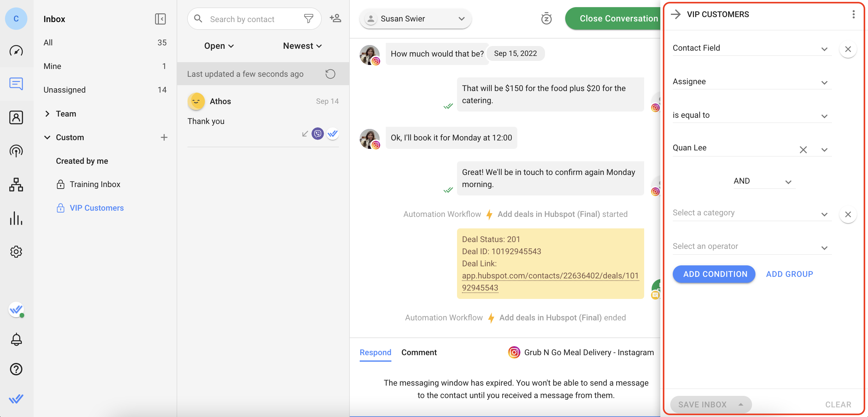Image resolution: width=868 pixels, height=417 pixels.
Task: Click the Created by me label
Action: (x=82, y=161)
